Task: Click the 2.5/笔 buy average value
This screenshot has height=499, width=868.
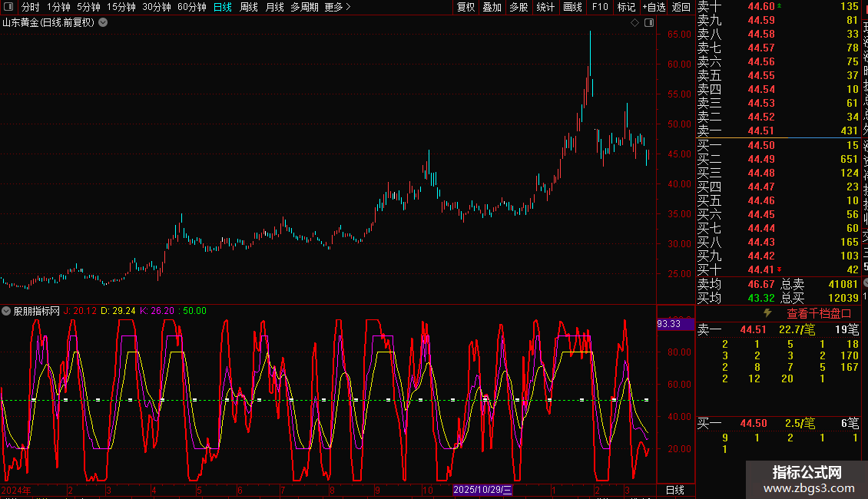Action: click(x=800, y=423)
